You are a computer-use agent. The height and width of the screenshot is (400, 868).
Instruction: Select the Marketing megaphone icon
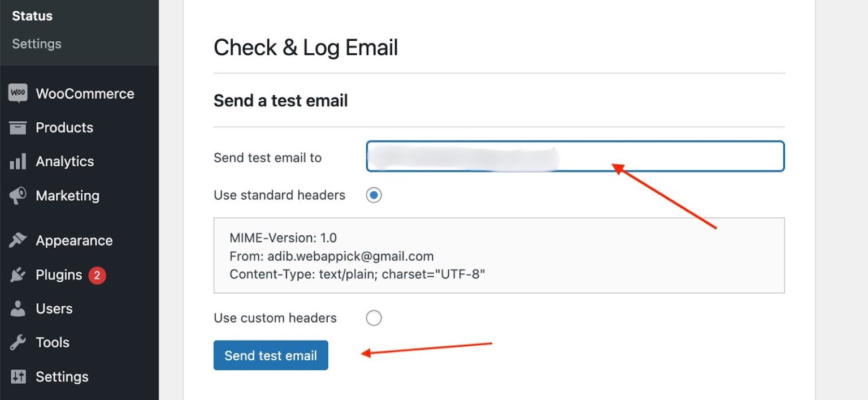pos(18,195)
